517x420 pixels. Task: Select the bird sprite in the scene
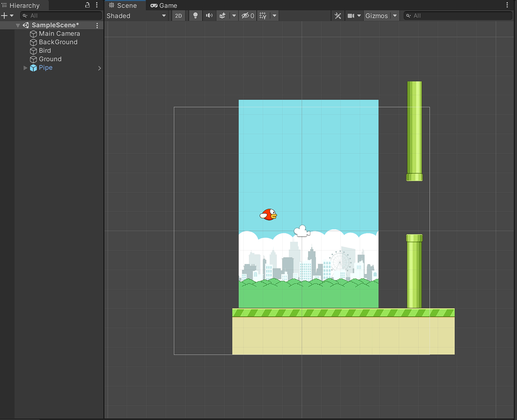point(268,214)
